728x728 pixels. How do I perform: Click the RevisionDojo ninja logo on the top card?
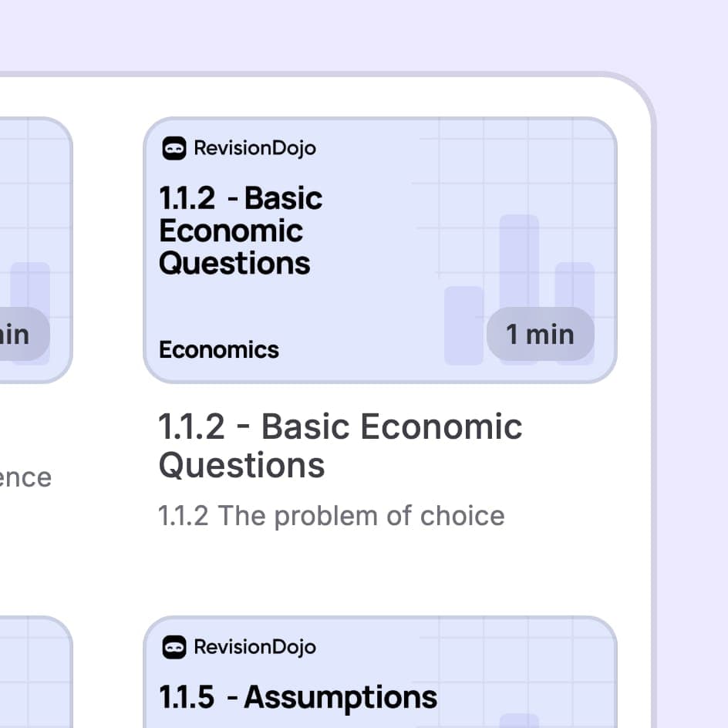(173, 147)
